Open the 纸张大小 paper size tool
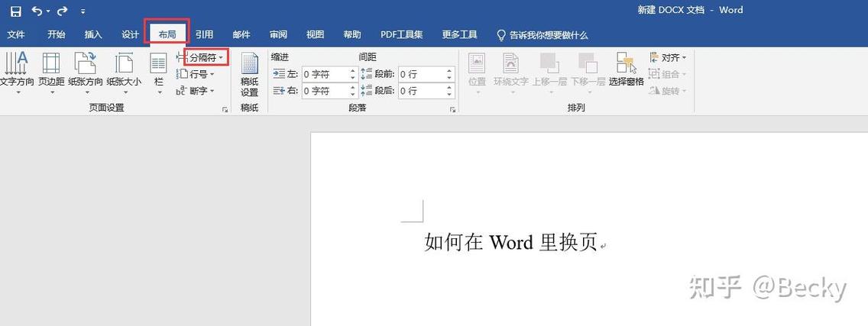The width and height of the screenshot is (868, 326). [124, 73]
